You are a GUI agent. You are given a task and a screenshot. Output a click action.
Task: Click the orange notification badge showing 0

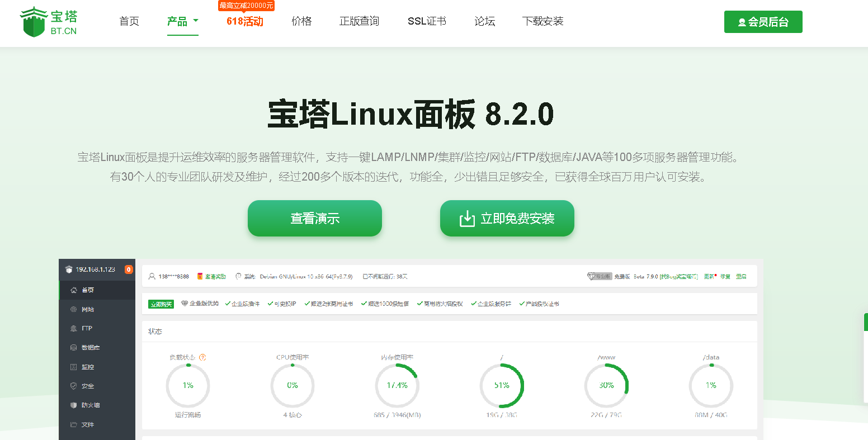click(x=129, y=269)
